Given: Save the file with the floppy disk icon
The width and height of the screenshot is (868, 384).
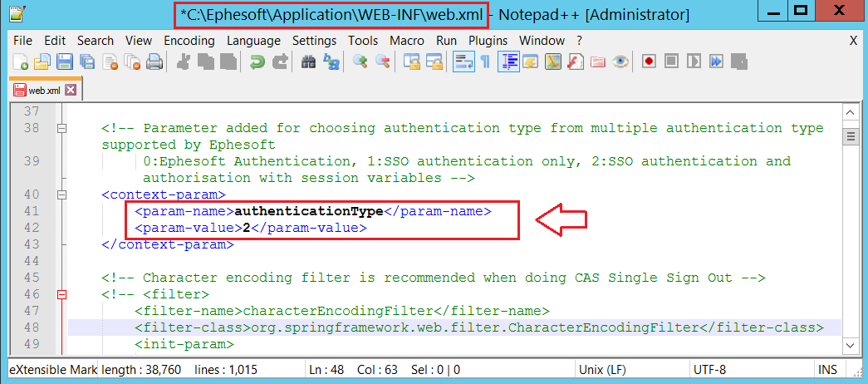Looking at the screenshot, I should [65, 61].
